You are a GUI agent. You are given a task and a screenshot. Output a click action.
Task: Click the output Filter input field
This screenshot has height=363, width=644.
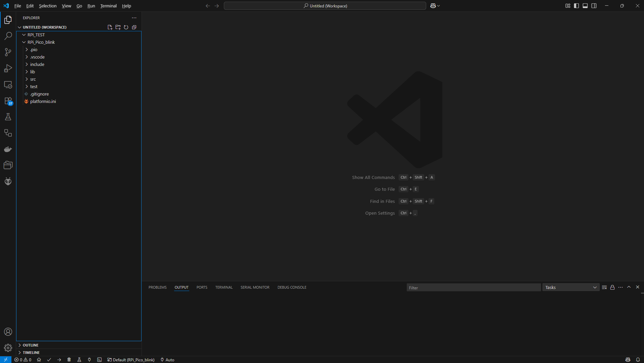(x=474, y=288)
